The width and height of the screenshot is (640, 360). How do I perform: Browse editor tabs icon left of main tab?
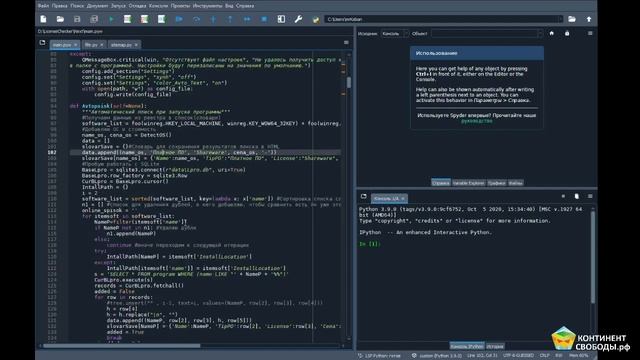pos(42,42)
